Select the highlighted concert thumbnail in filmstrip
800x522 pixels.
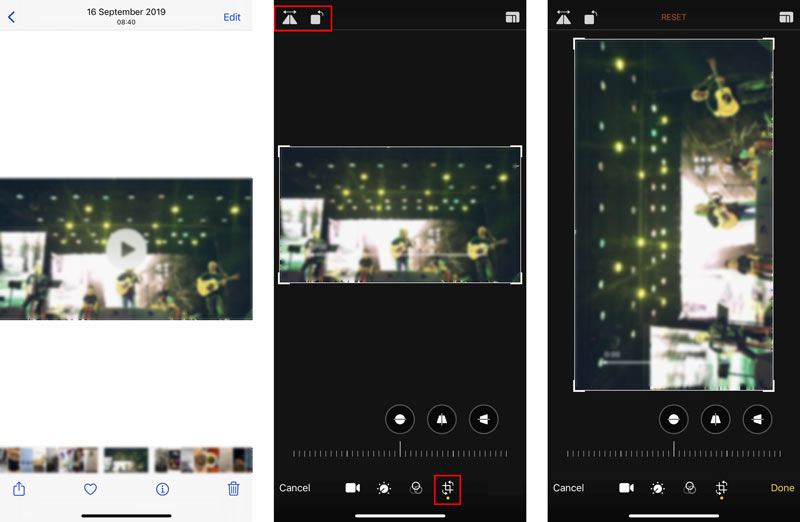(126, 460)
